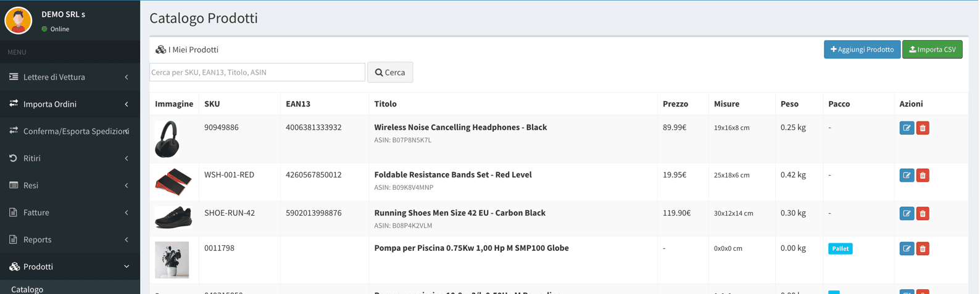Click the Titolo column header
The height and width of the screenshot is (294, 980).
click(x=385, y=104)
